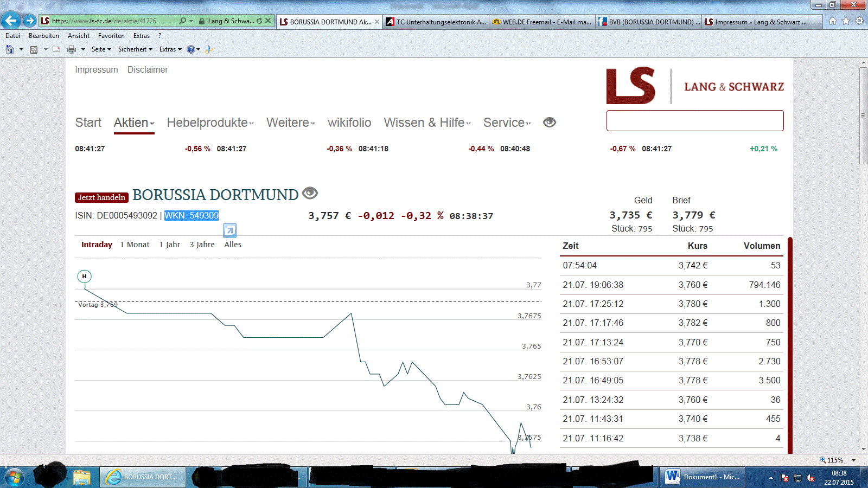
Task: Open the Dokument1 Word taskbar button
Action: [704, 477]
